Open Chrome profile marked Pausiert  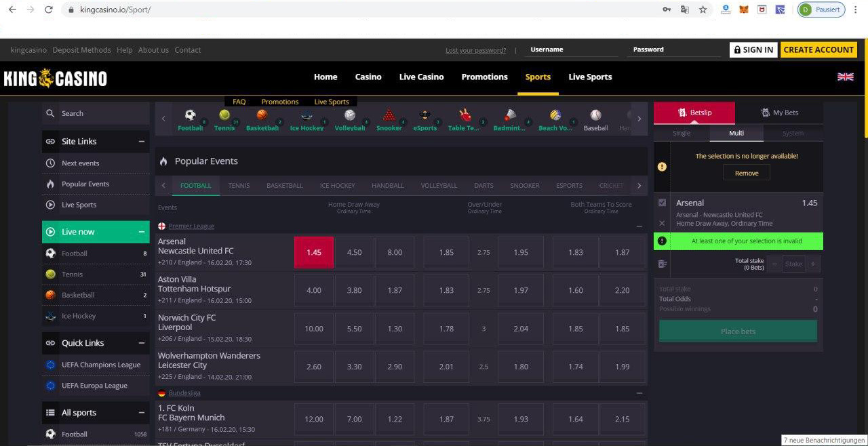pos(821,9)
